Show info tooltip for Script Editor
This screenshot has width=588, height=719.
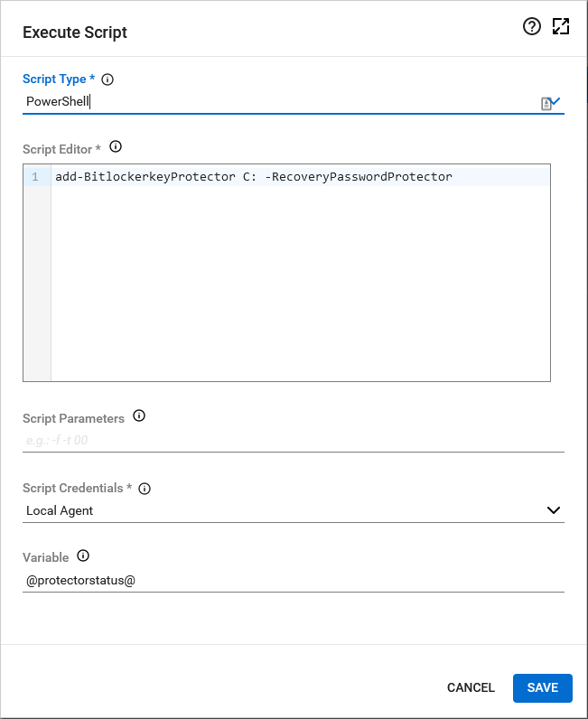115,146
